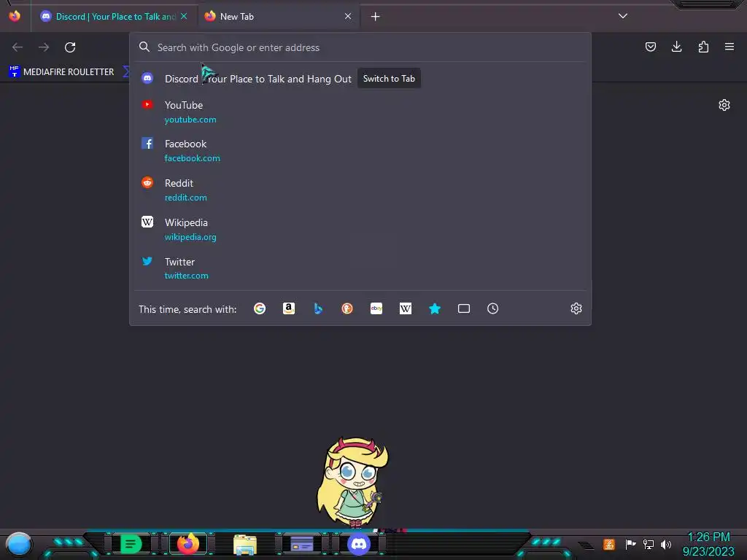This screenshot has width=747, height=560.
Task: Open File Explorer from taskbar
Action: pyautogui.click(x=245, y=544)
